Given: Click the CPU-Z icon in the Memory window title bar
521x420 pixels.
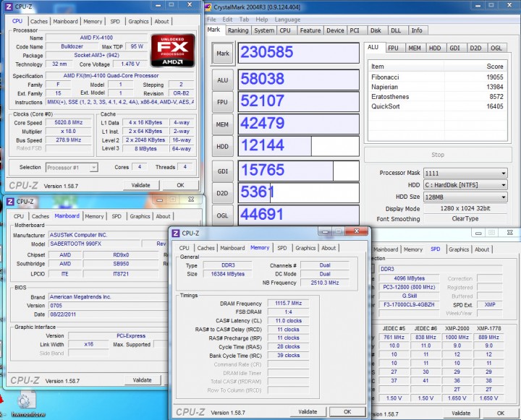Looking at the screenshot, I should 174,233.
